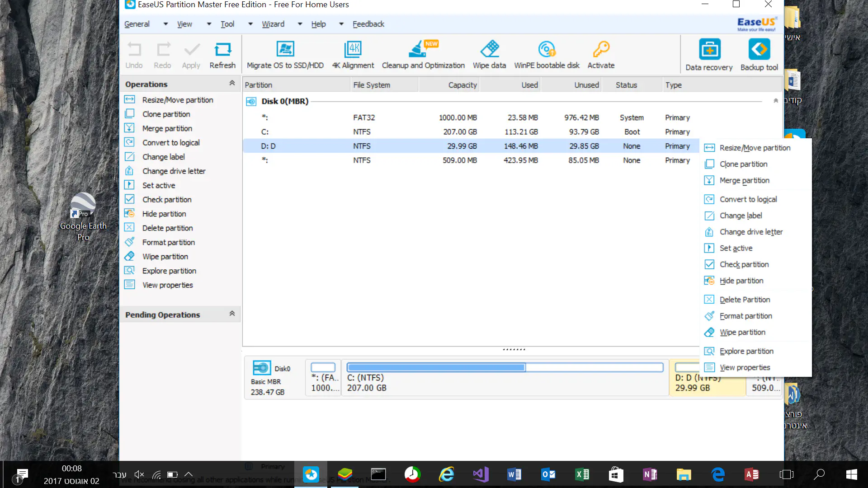Image resolution: width=868 pixels, height=488 pixels.
Task: Click Delete partition in Operations sidebar
Action: point(167,228)
